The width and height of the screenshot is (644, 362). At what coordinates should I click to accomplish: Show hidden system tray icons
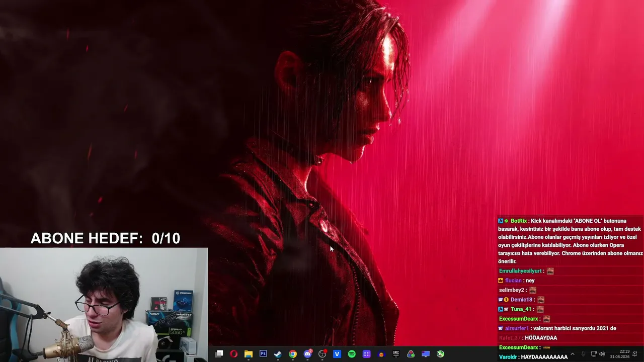(x=572, y=354)
